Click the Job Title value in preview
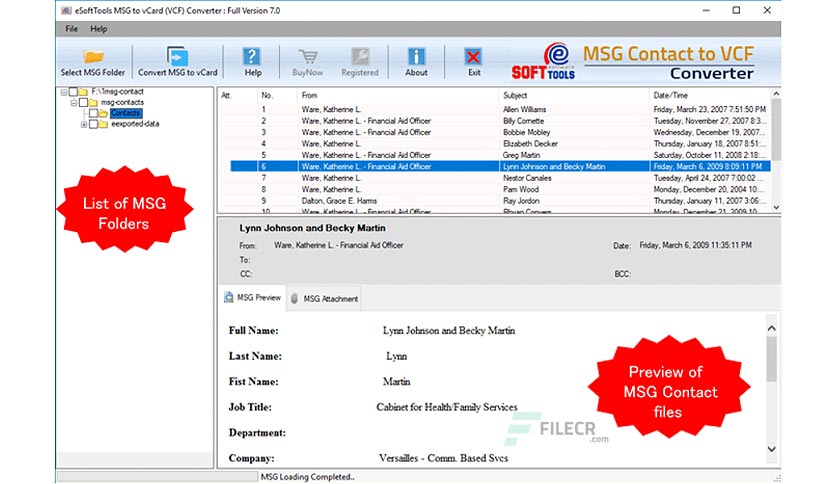The width and height of the screenshot is (836, 484). click(x=447, y=407)
